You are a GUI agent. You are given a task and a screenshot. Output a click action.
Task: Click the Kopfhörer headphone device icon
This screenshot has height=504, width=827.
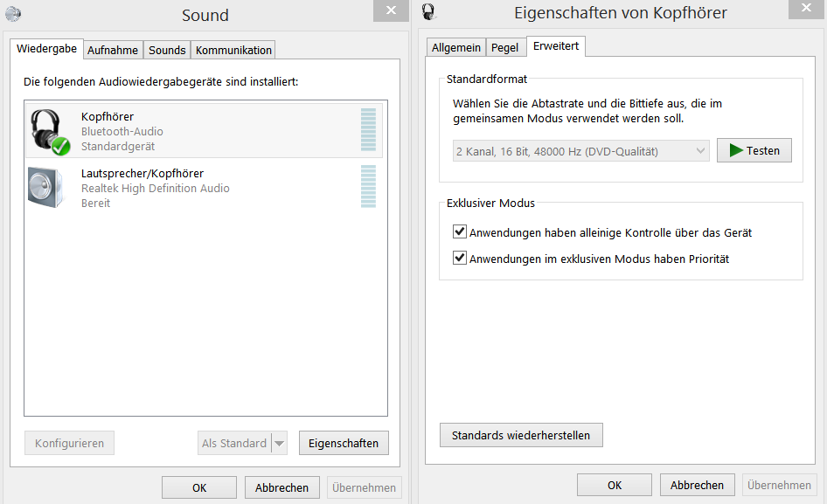pyautogui.click(x=48, y=131)
